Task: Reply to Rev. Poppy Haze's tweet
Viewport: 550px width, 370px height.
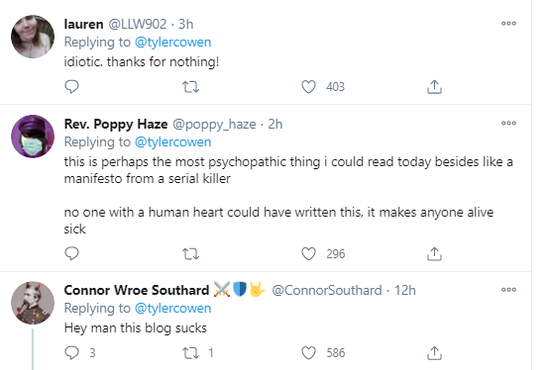Action: (72, 254)
